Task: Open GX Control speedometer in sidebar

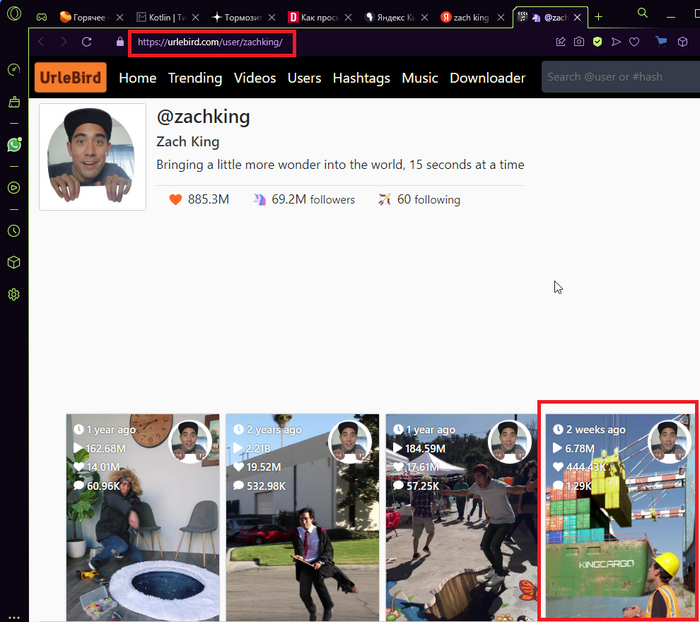Action: [x=14, y=70]
